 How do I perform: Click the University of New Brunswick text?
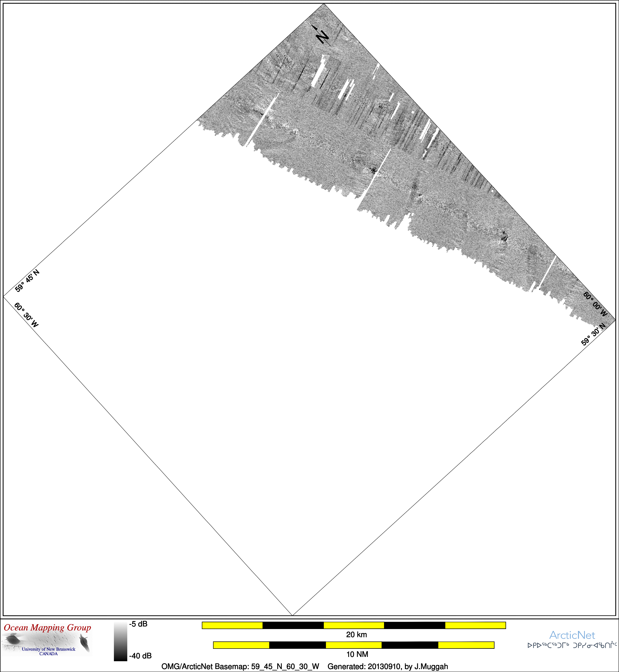(49, 649)
